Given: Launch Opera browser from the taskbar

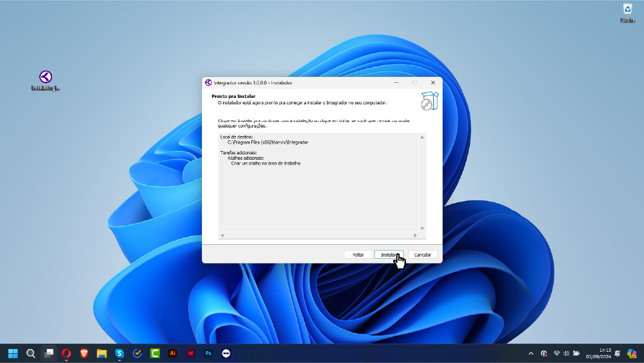Looking at the screenshot, I should (x=66, y=353).
